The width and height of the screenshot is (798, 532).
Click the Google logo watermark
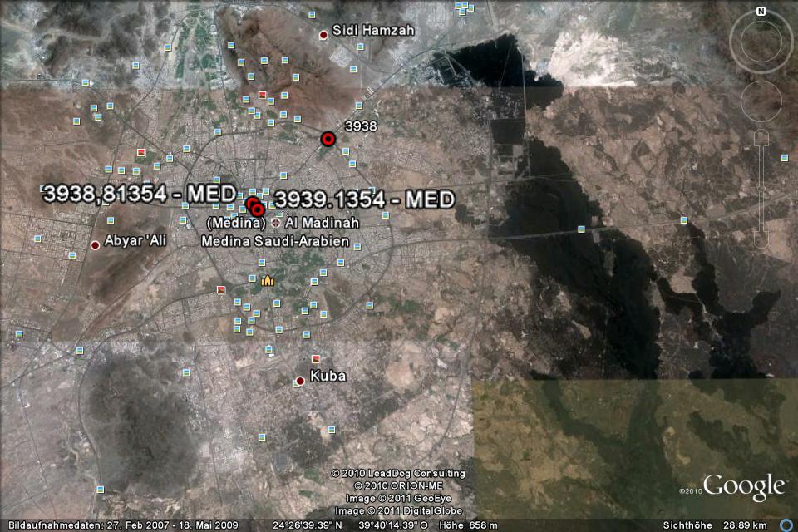[x=743, y=487]
